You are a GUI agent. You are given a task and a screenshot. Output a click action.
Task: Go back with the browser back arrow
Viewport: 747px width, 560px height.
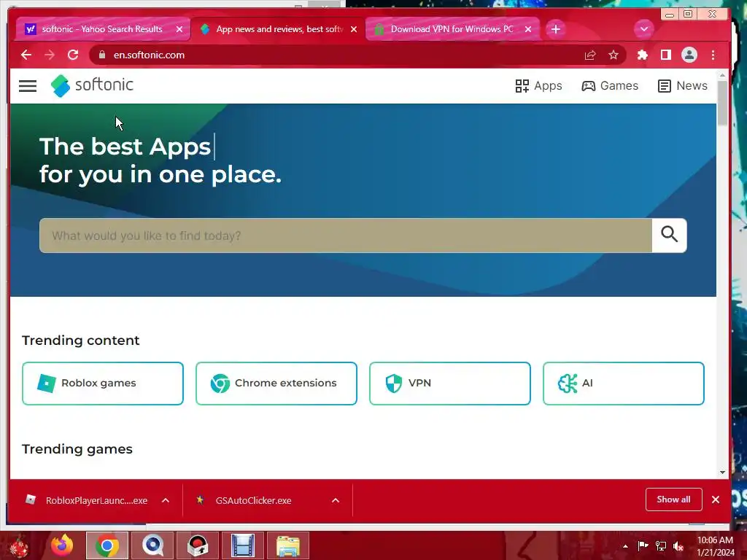pyautogui.click(x=26, y=55)
